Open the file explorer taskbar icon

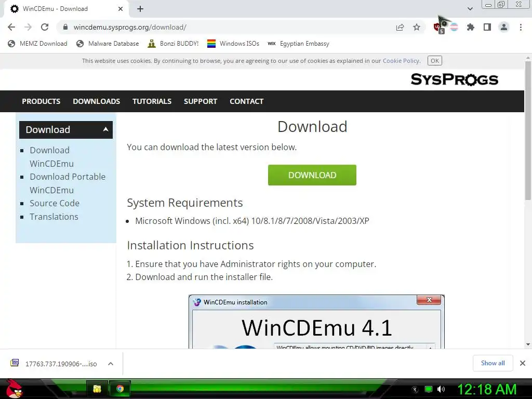click(97, 389)
